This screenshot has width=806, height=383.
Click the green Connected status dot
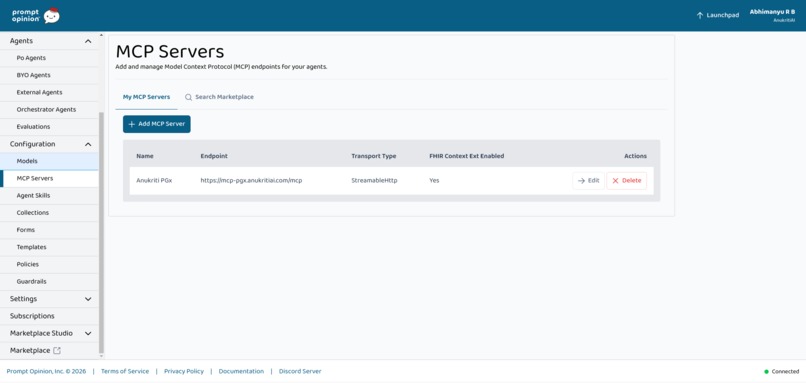coord(766,371)
